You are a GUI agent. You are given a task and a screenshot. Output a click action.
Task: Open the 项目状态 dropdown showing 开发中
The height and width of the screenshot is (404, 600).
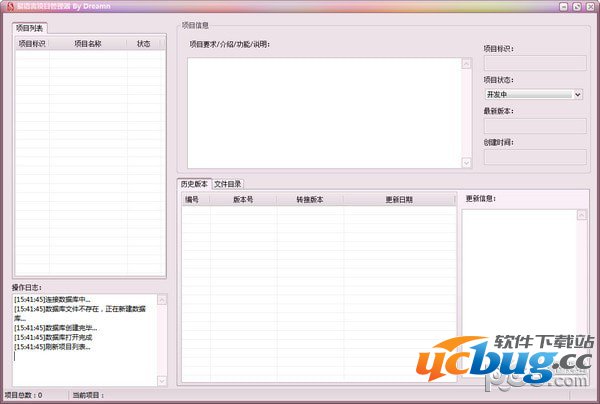click(534, 94)
